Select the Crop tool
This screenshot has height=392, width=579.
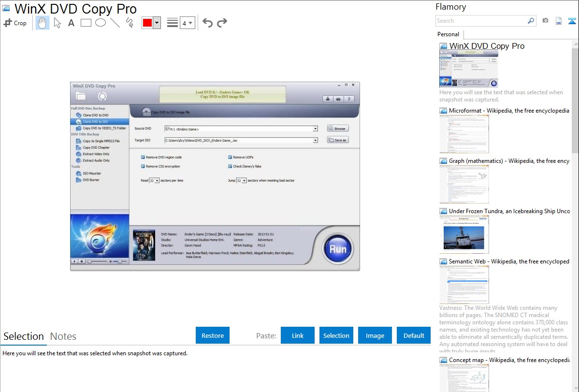click(x=15, y=23)
